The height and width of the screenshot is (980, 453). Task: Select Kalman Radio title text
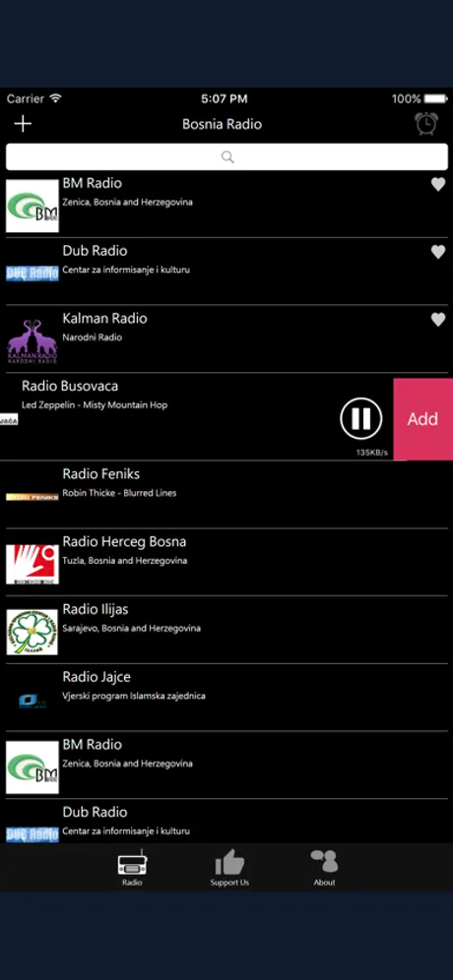click(104, 318)
